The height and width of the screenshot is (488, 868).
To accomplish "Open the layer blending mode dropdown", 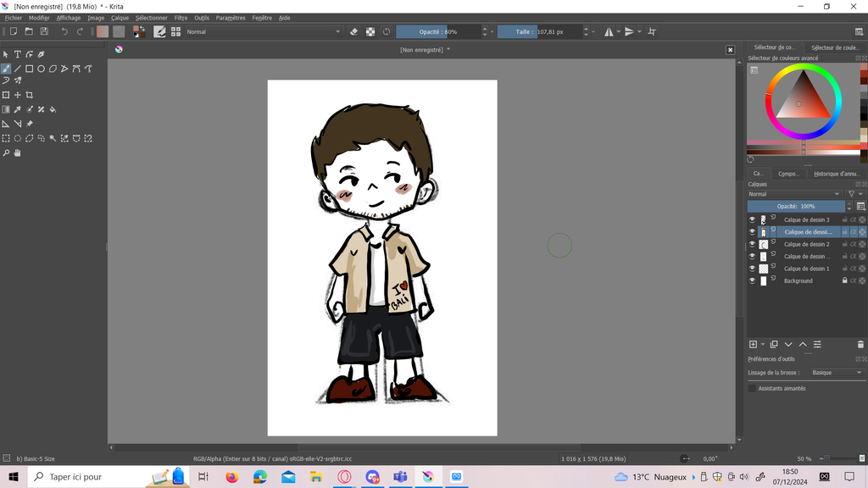I will point(795,194).
